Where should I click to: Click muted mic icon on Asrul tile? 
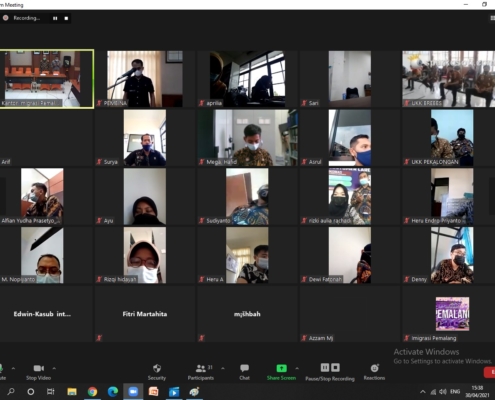tap(304, 162)
